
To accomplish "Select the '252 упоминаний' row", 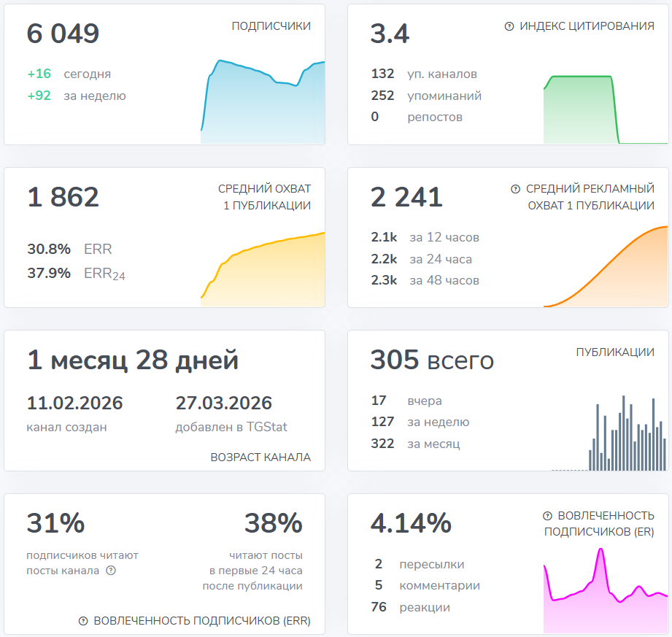I will point(426,96).
